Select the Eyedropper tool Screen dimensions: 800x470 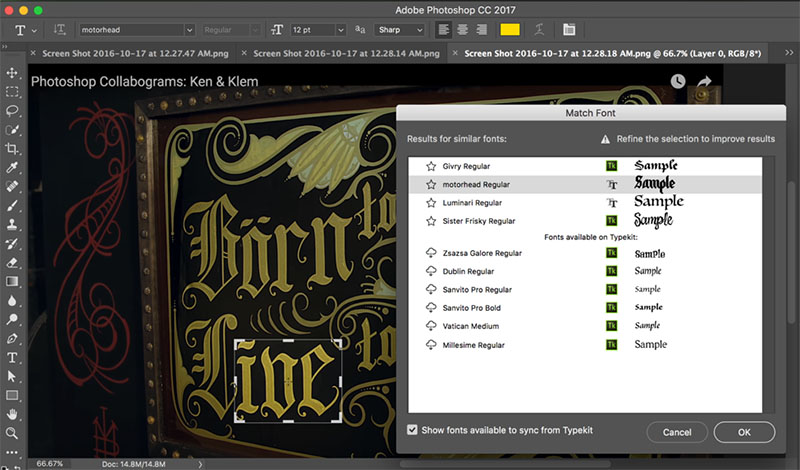pyautogui.click(x=12, y=167)
